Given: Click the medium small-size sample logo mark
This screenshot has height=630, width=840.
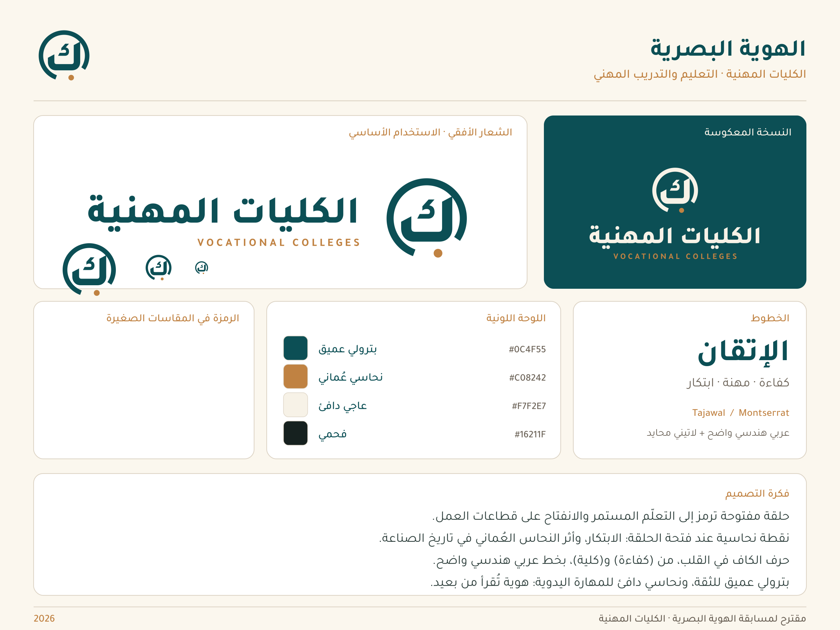Looking at the screenshot, I should [x=159, y=268].
